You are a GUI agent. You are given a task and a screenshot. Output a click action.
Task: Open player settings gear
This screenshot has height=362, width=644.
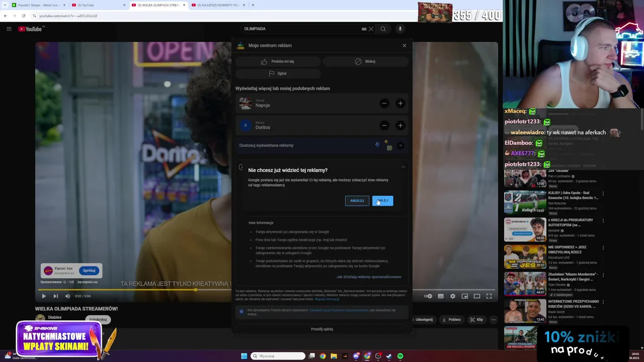(x=453, y=296)
